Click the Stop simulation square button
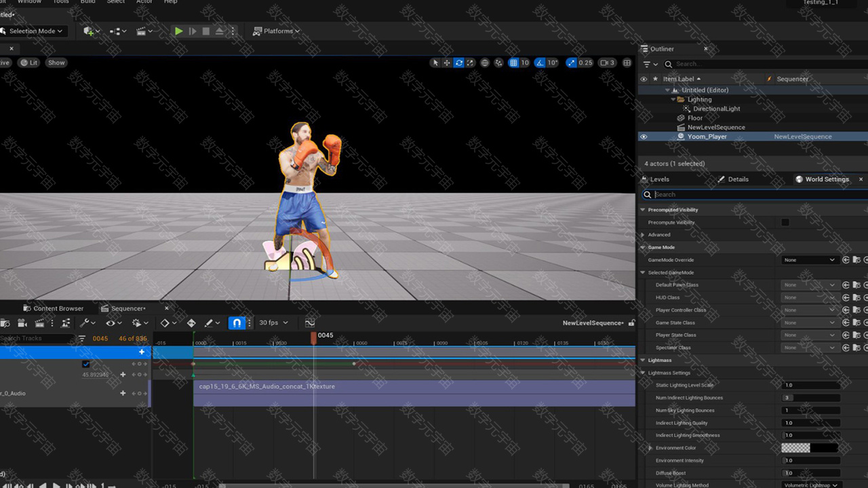The height and width of the screenshot is (488, 868). [206, 31]
